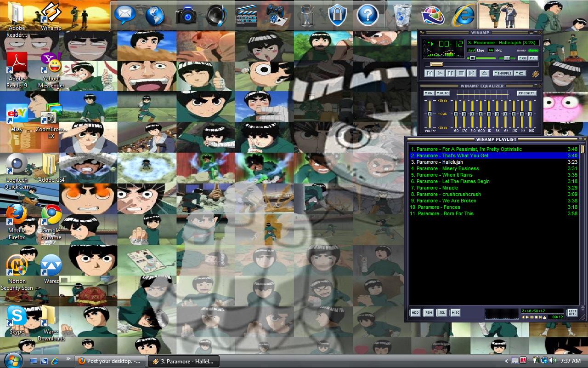The height and width of the screenshot is (368, 588).
Task: Toggle Shuffle in Winamp
Action: tap(503, 73)
